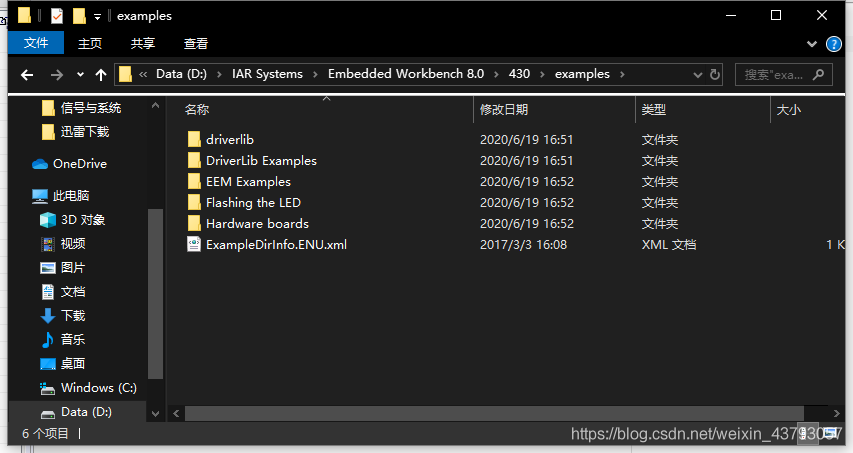
Task: Open the 查看 view ribbon tab
Action: tap(195, 44)
